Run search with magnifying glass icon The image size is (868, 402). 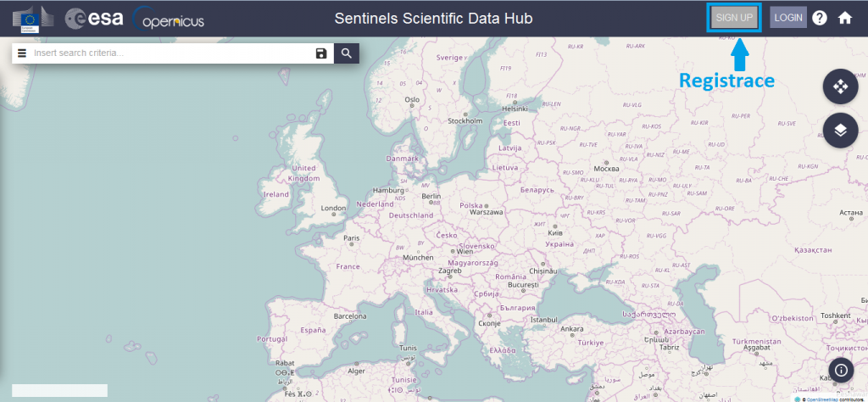tap(347, 53)
